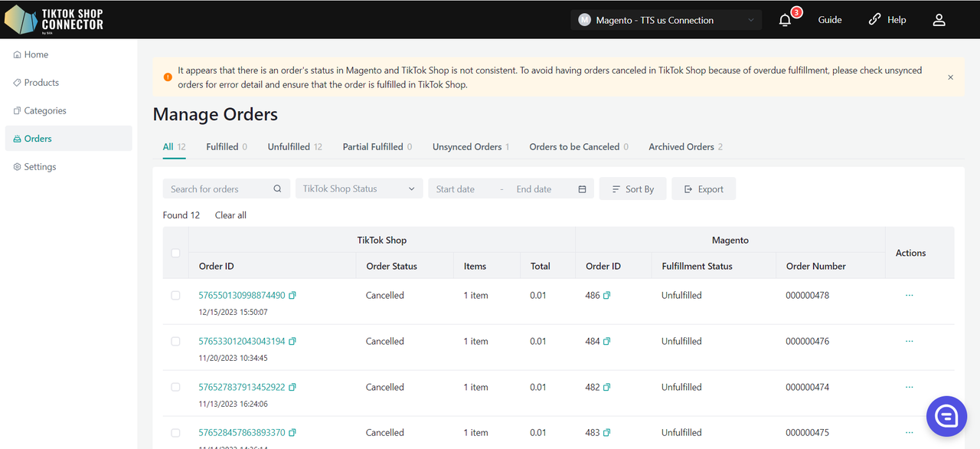Screen dimensions: 980x449
Task: Open the user account profile icon
Action: click(x=939, y=21)
